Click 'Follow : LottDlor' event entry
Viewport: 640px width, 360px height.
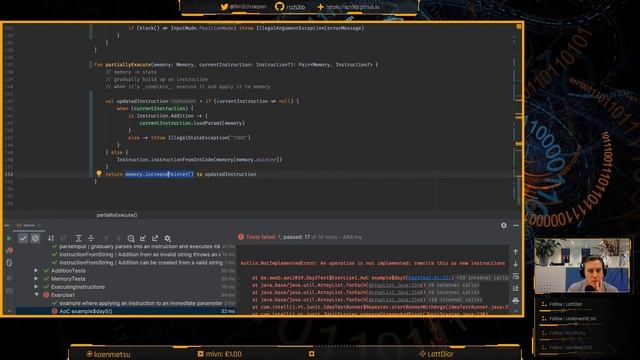(566, 304)
